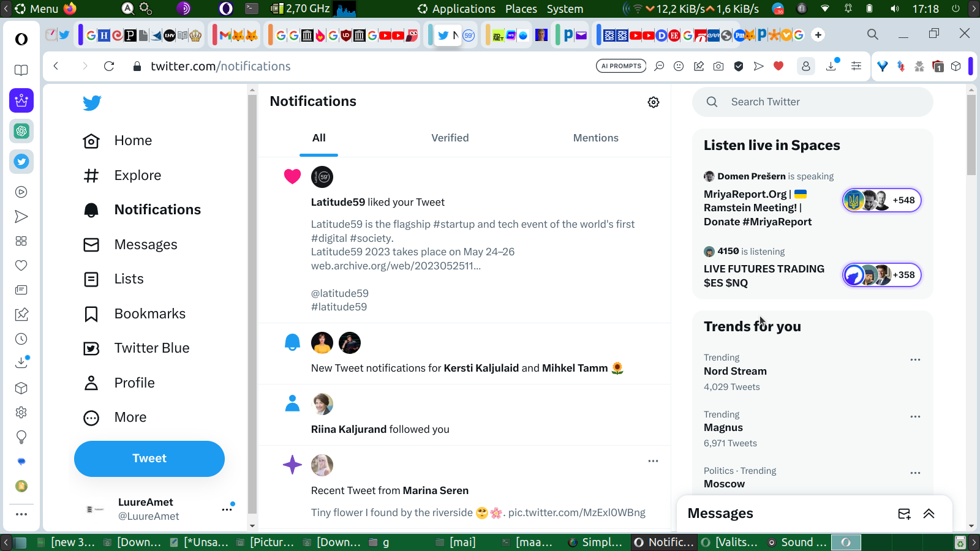Screen dimensions: 980x551
Task: Switch to the All notifications tab
Action: click(318, 138)
